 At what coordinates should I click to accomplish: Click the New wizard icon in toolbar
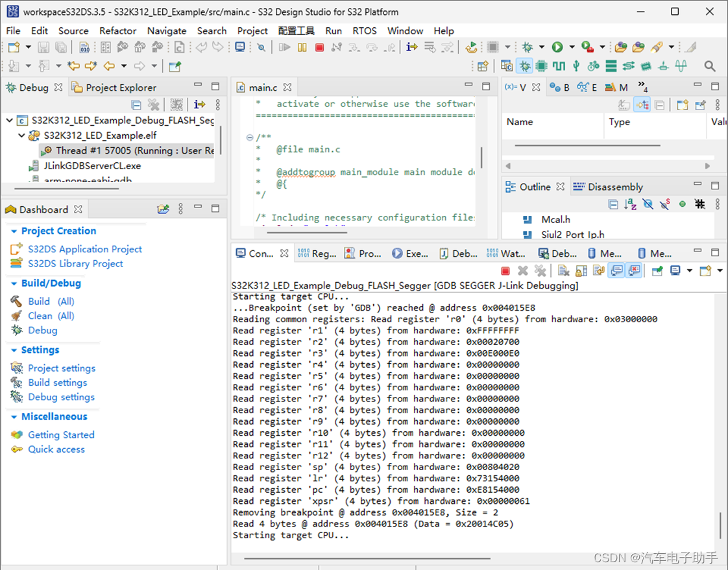(14, 47)
